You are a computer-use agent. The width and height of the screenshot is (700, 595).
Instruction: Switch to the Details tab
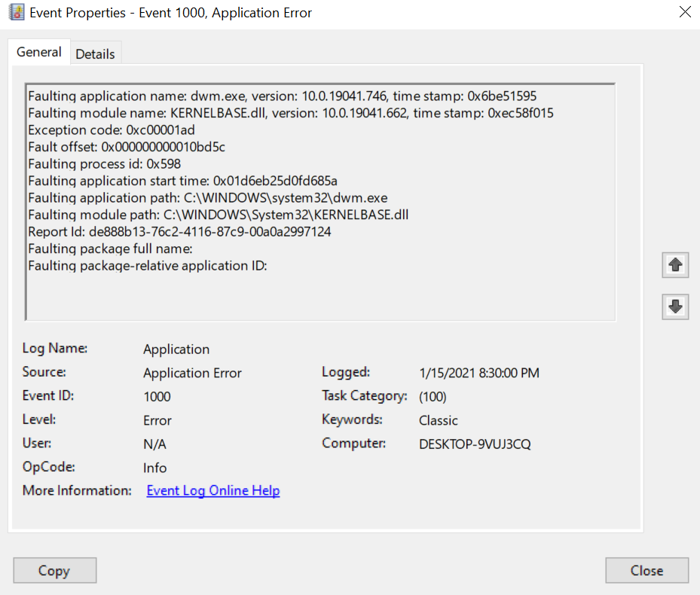coord(95,53)
